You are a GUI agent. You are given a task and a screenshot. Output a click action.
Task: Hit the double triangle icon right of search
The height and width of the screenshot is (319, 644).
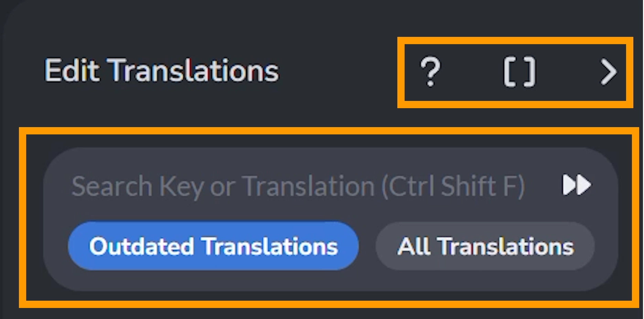(577, 185)
